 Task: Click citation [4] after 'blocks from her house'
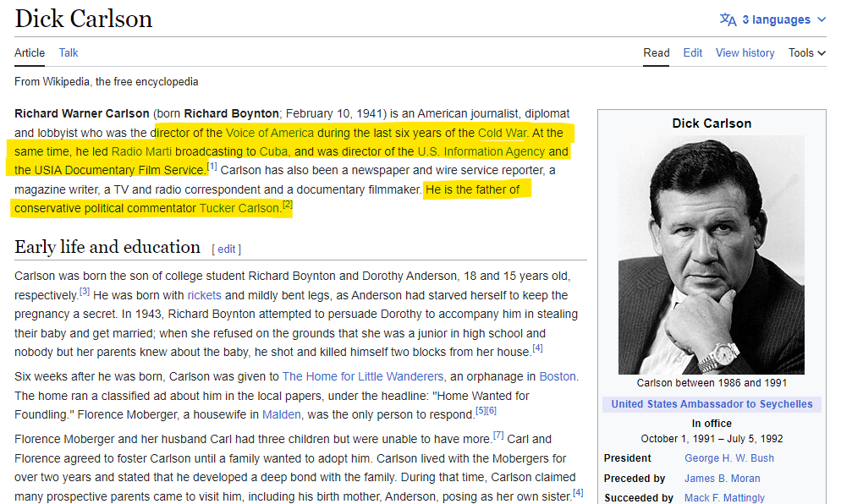point(537,348)
